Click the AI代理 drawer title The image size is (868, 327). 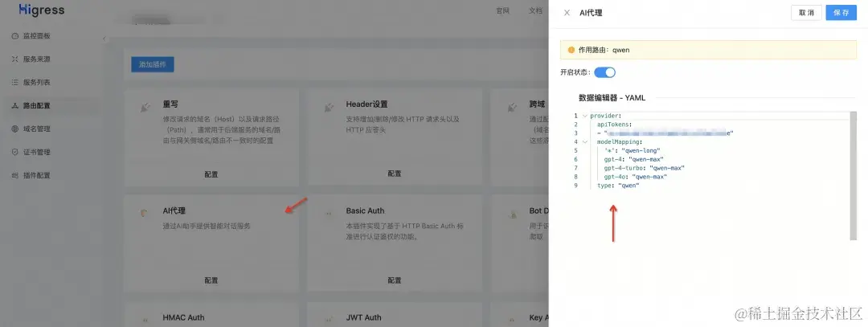[x=591, y=13]
